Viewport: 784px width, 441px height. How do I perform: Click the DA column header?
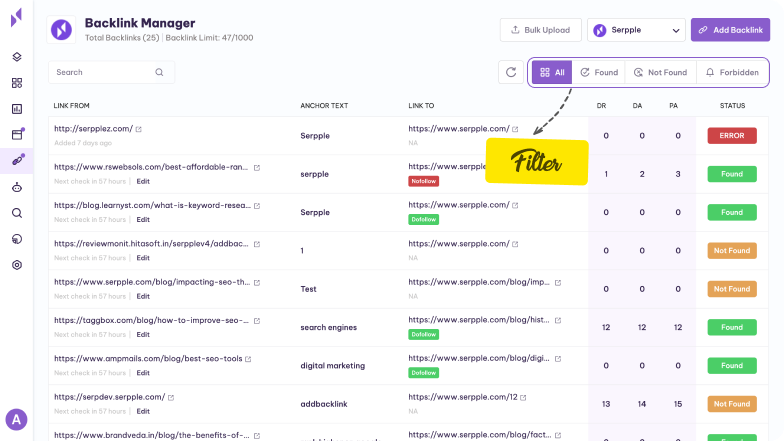coord(638,106)
